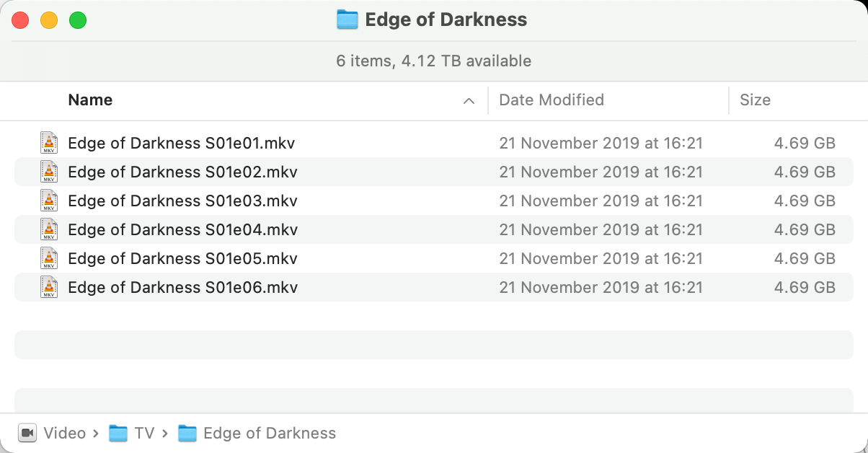The height and width of the screenshot is (453, 868).
Task: Sort files by Date Modified column
Action: 552,100
